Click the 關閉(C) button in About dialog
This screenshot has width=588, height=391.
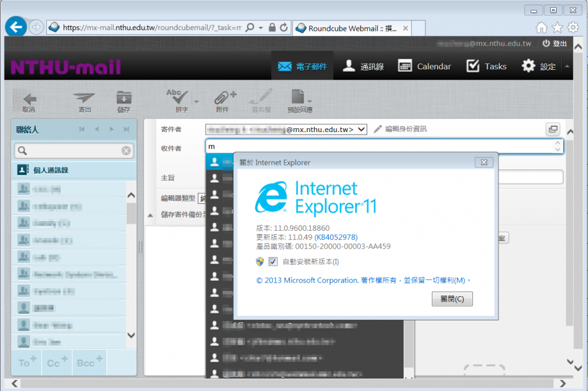452,299
